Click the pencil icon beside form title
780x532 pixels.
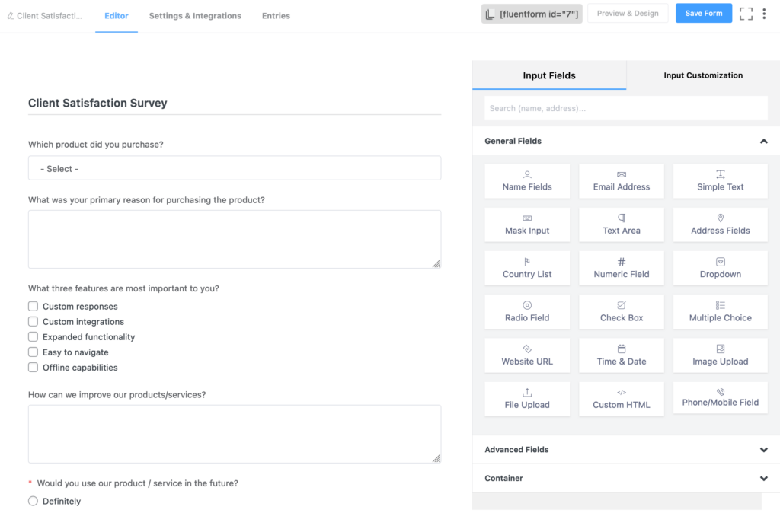click(x=11, y=16)
